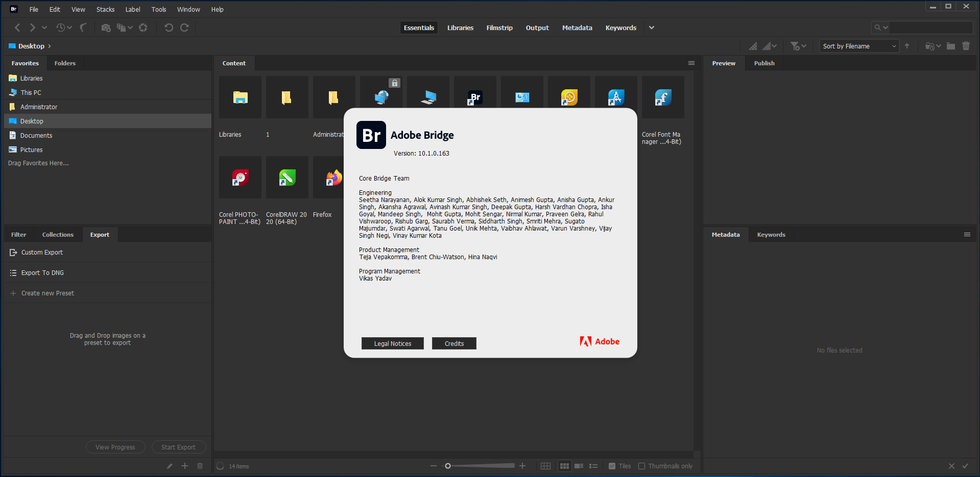Switch to thumbnails view icon
This screenshot has width=980, height=477.
pyautogui.click(x=564, y=466)
